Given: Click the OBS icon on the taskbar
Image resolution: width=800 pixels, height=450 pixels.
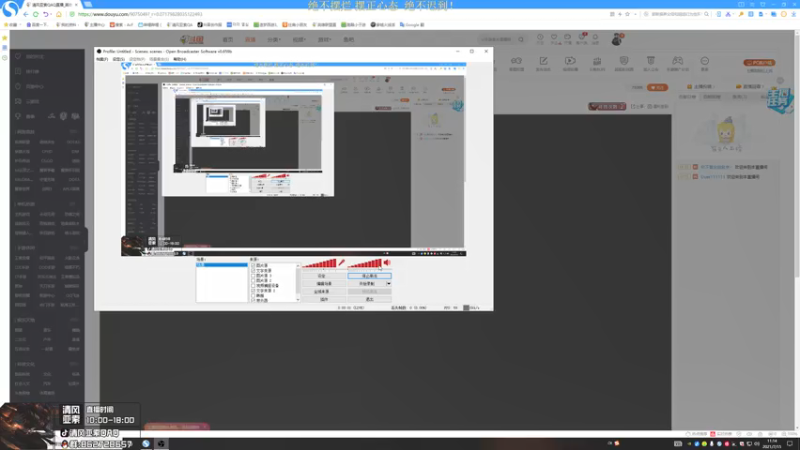Looking at the screenshot, I should [x=161, y=443].
